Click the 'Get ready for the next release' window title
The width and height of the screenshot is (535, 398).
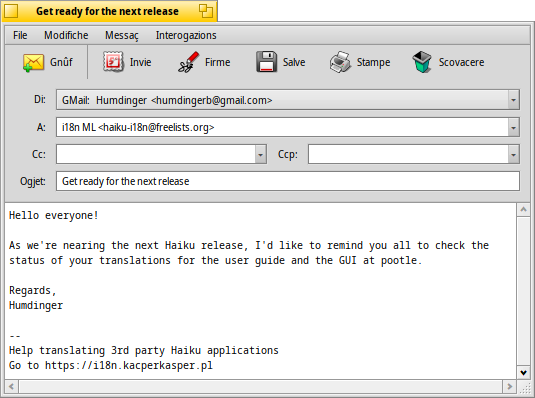(107, 11)
